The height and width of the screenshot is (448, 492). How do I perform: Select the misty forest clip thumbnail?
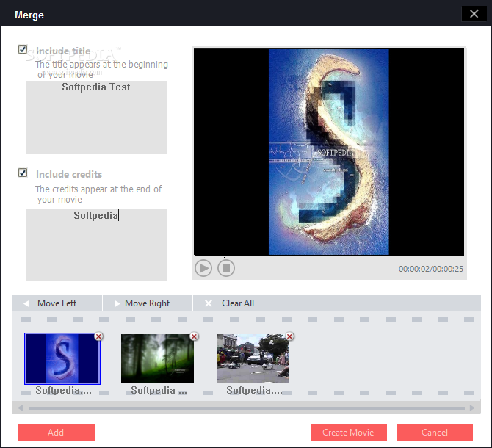[158, 358]
